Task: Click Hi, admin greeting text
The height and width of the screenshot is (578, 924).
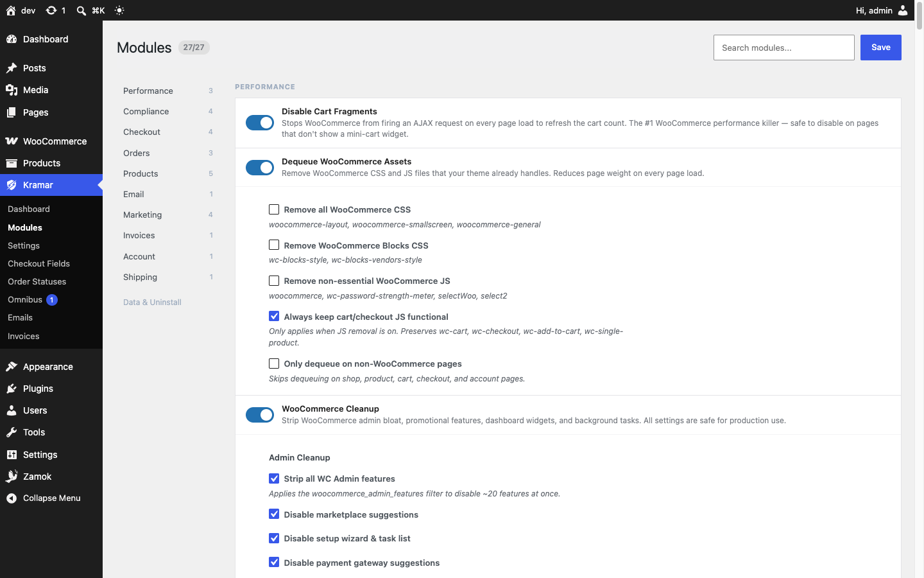Action: (x=874, y=10)
